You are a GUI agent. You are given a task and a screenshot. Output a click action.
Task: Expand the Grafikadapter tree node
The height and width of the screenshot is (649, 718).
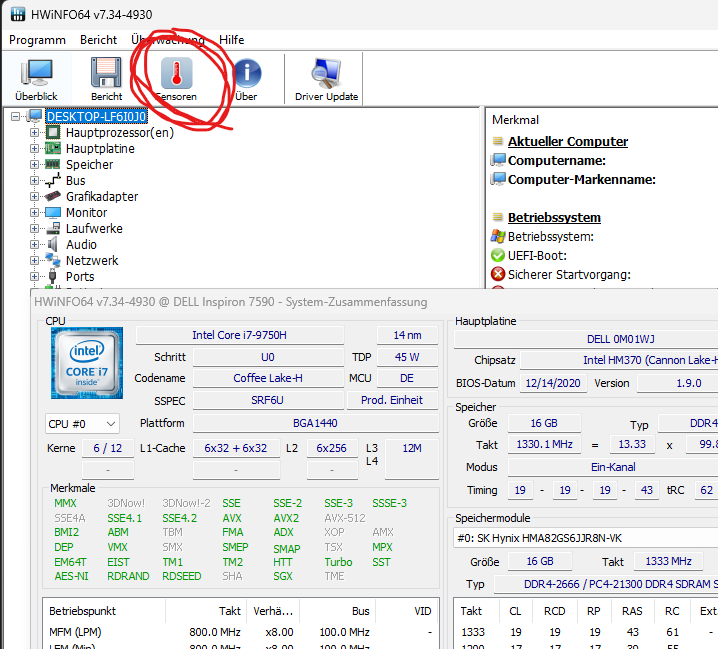pyautogui.click(x=34, y=196)
